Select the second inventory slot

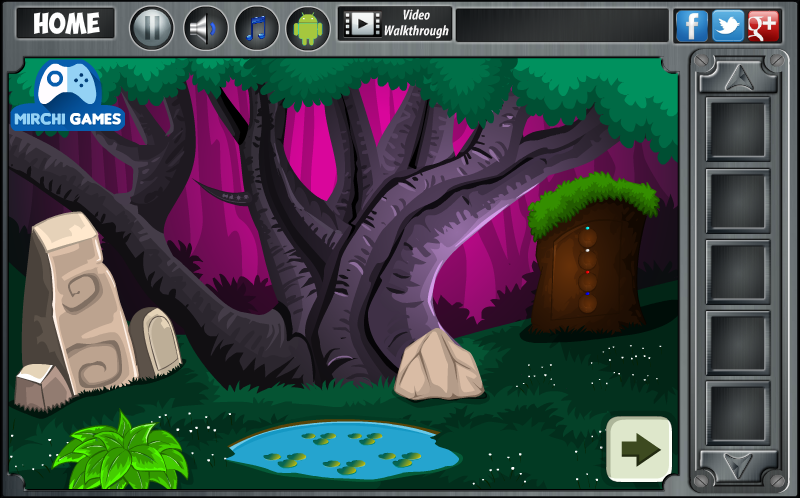[738, 201]
